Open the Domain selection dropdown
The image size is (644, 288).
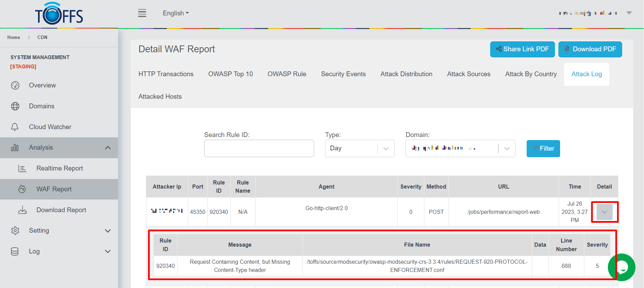(460, 148)
